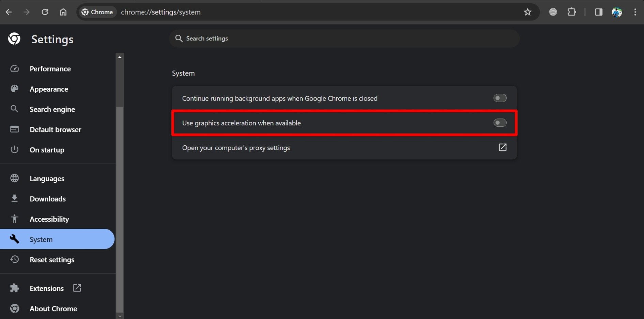Viewport: 644px width, 319px height.
Task: Open the Extensions puzzle icon in the toolbar
Action: (x=571, y=12)
